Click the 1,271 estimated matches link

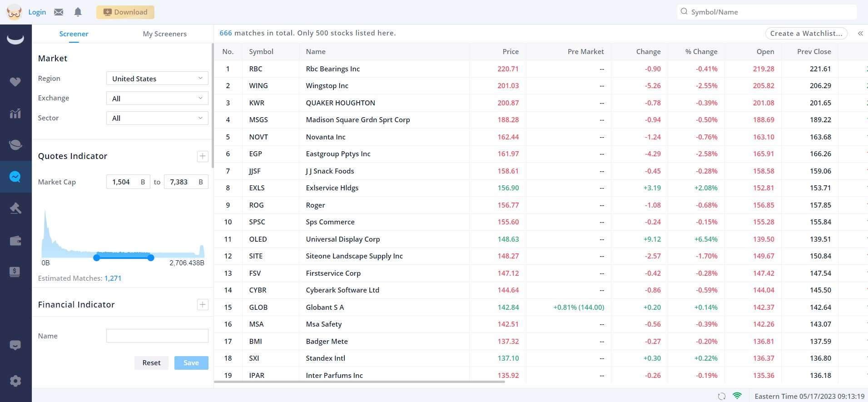[x=113, y=278]
